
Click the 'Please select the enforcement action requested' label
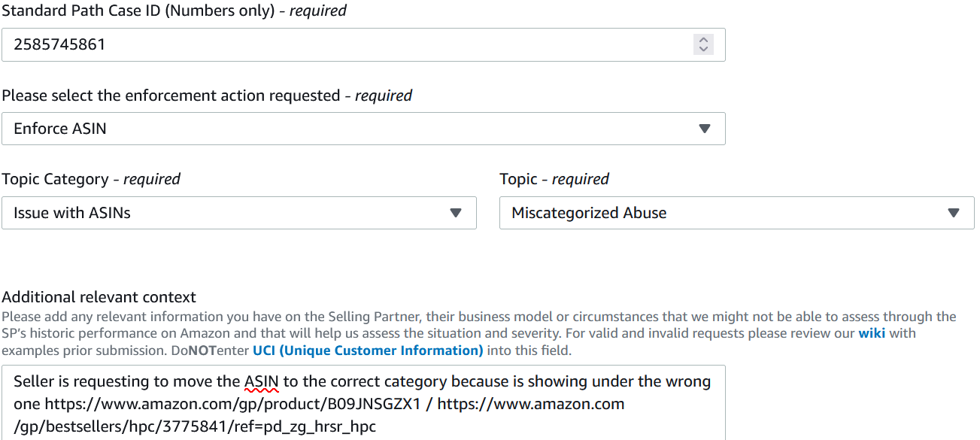(171, 96)
